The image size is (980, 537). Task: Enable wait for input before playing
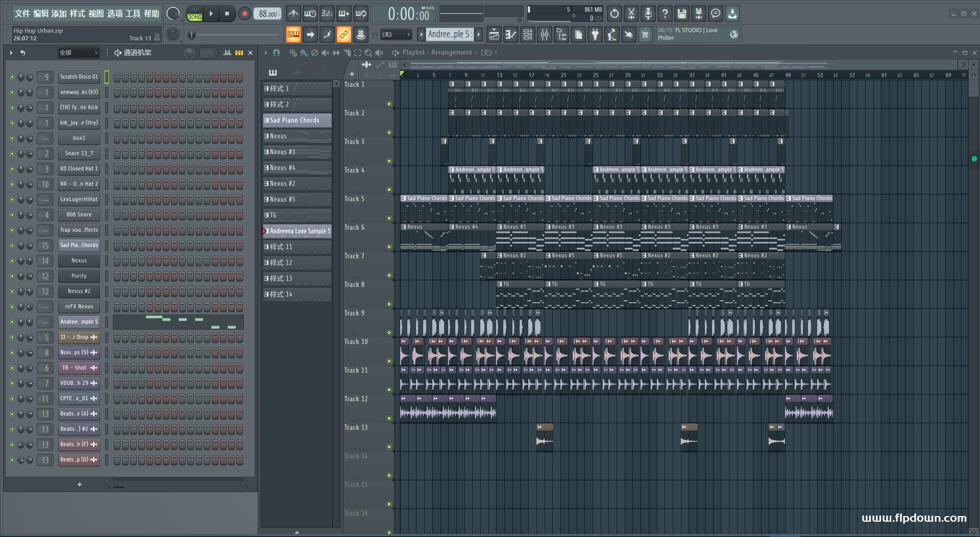pos(310,14)
